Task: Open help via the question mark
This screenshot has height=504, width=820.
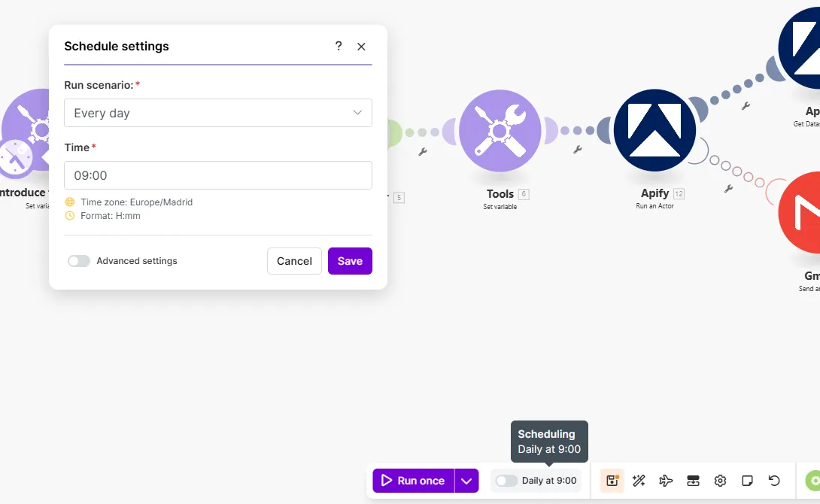Action: (338, 46)
